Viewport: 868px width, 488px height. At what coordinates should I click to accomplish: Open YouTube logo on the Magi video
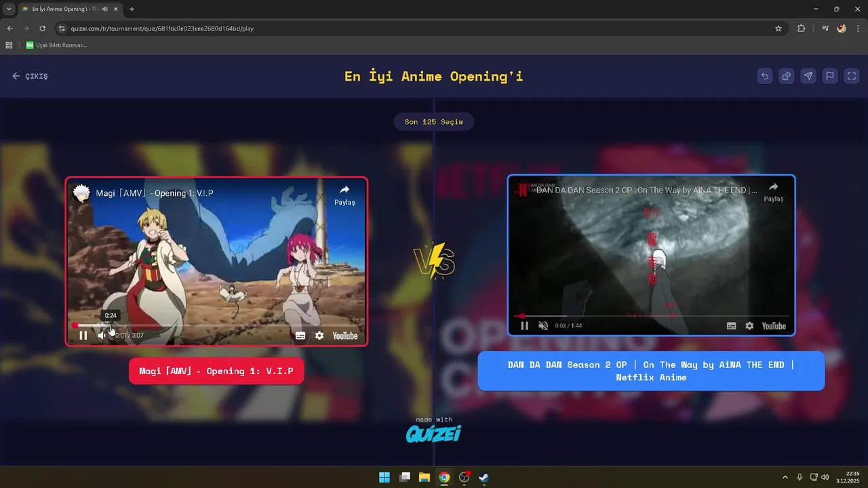344,335
